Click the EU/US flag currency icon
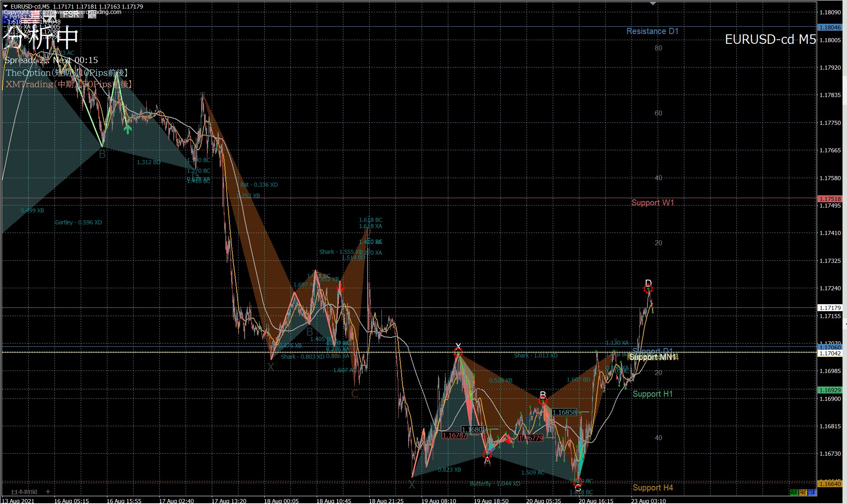Image resolution: width=847 pixels, height=504 pixels. (x=20, y=17)
